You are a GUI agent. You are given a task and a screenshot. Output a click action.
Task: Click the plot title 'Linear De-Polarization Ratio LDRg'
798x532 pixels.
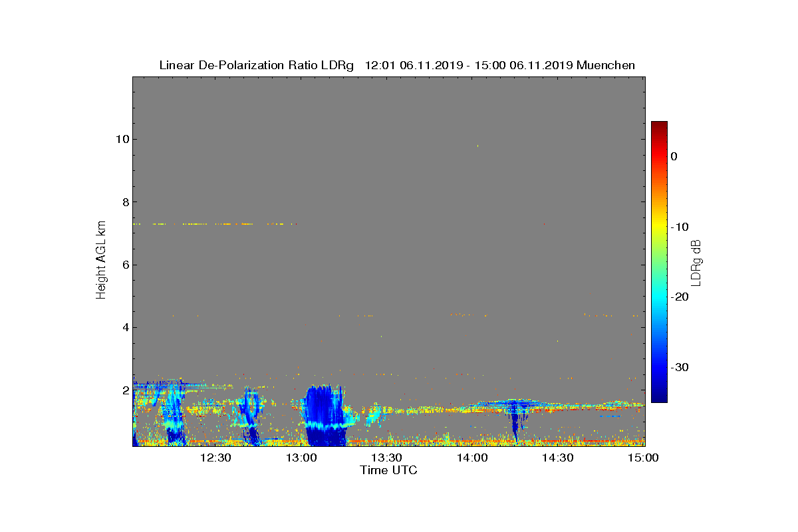click(x=257, y=65)
